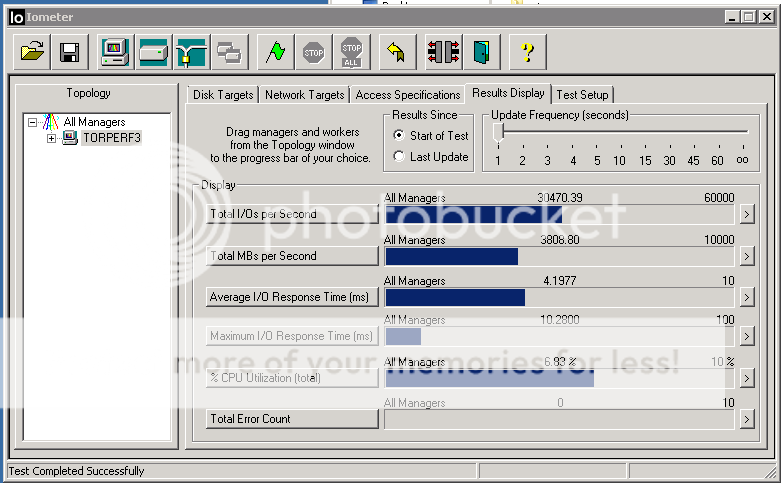Click the Stop All tests icon
This screenshot has height=483, width=781.
(352, 52)
